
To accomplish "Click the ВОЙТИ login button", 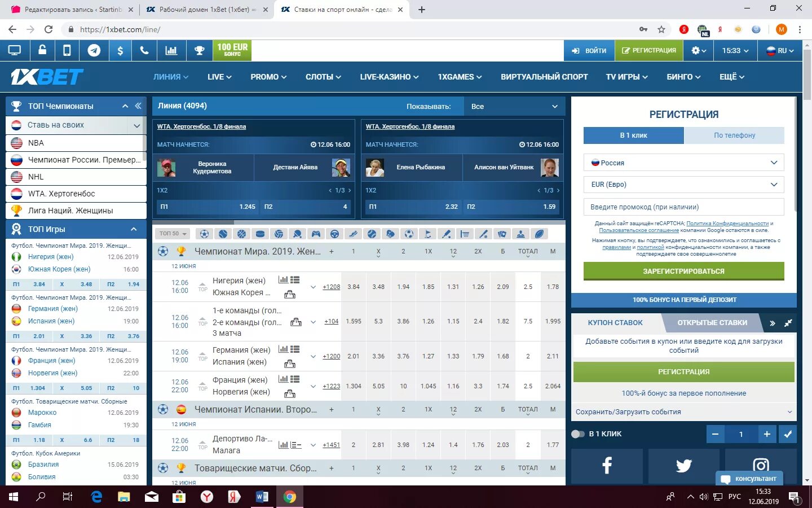I will point(589,50).
